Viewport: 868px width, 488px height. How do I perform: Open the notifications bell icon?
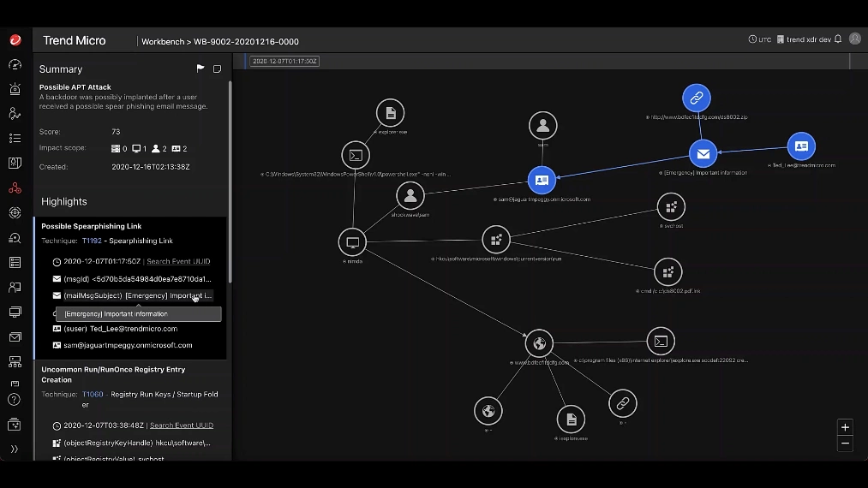pos(838,39)
